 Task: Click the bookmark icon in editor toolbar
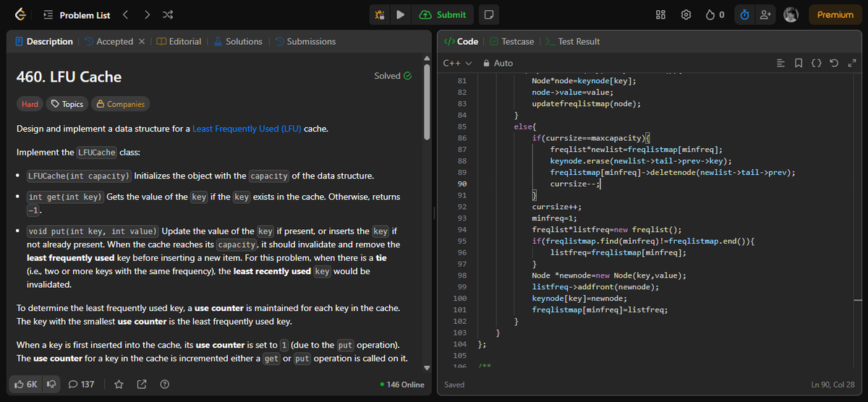click(798, 64)
